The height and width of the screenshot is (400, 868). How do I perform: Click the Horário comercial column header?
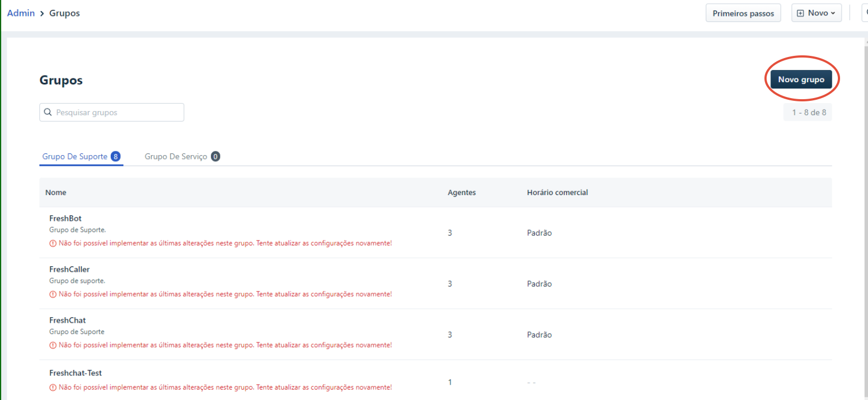click(x=557, y=192)
